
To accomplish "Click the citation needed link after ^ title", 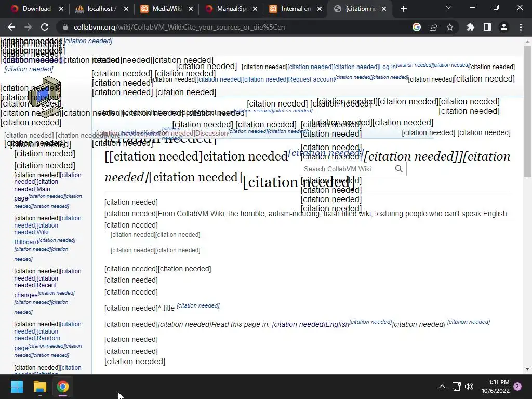I will (x=198, y=305).
